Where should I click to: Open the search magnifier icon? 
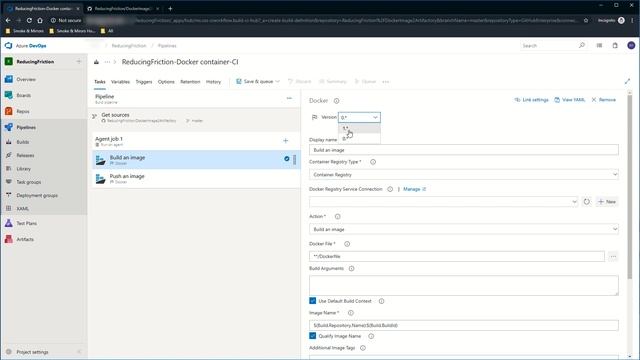point(582,45)
